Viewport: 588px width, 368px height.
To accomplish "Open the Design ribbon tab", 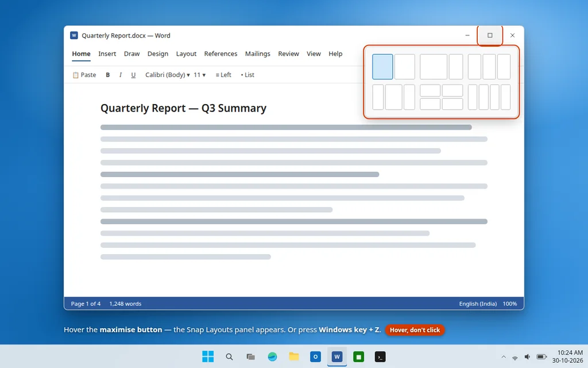I will click(x=157, y=53).
